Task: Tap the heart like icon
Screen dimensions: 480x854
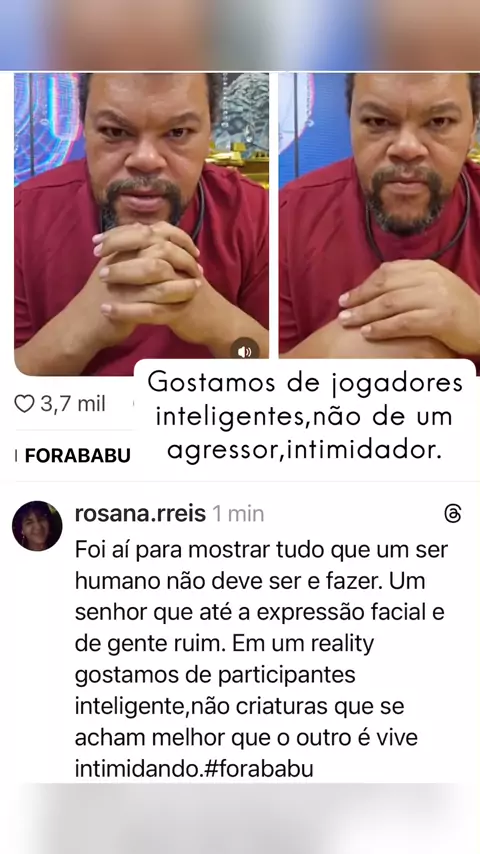Action: [23, 404]
